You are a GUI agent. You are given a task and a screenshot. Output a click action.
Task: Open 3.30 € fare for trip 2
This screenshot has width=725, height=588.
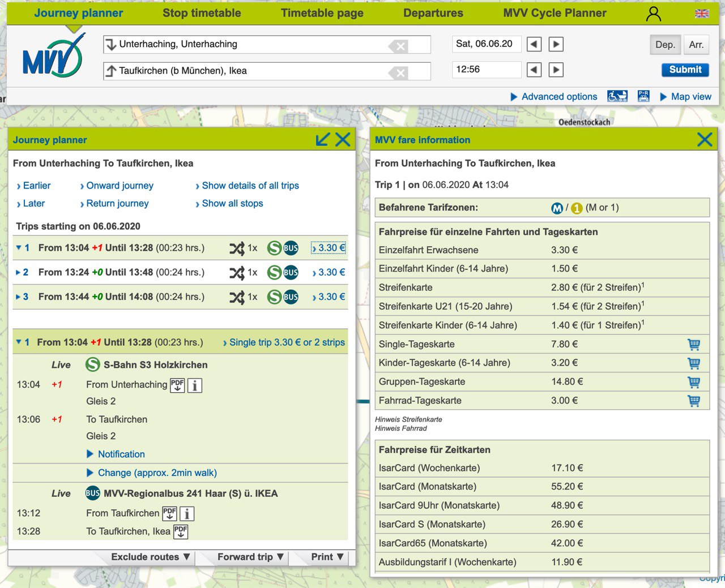pyautogui.click(x=329, y=272)
